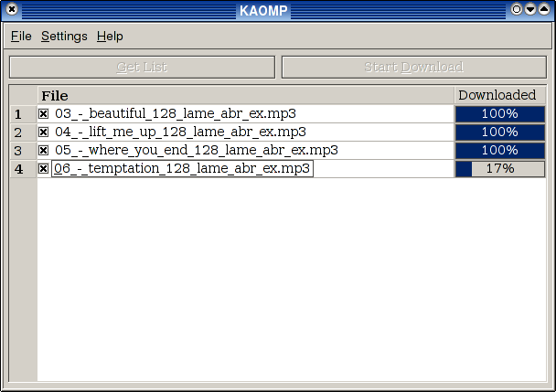Click the circle sticky icon in title bar
556x392 pixels.
[x=517, y=9]
